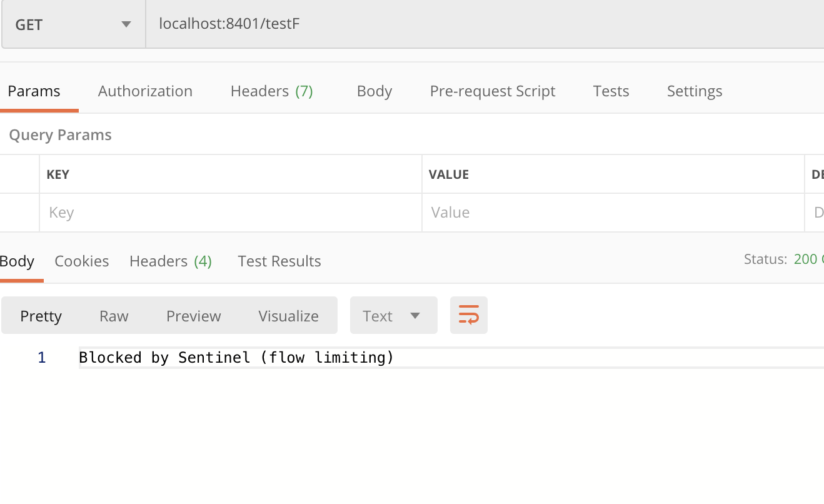Click the Value input cell

(x=613, y=213)
